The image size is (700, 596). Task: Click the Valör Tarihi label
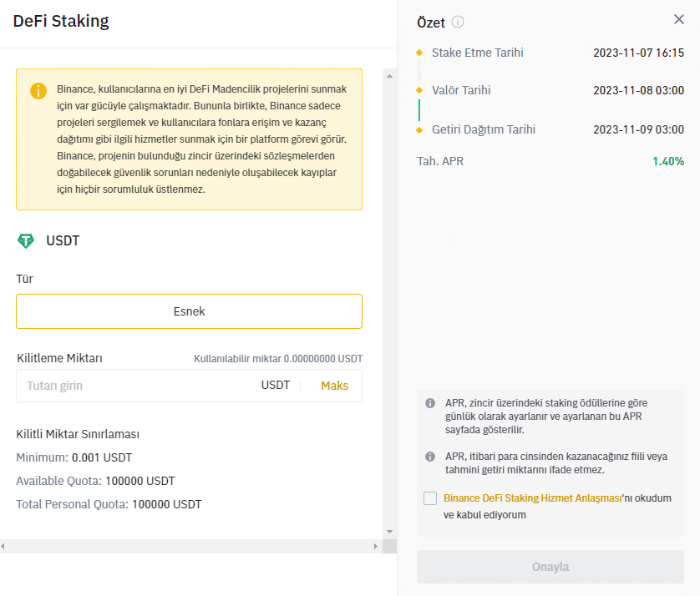pyautogui.click(x=461, y=90)
